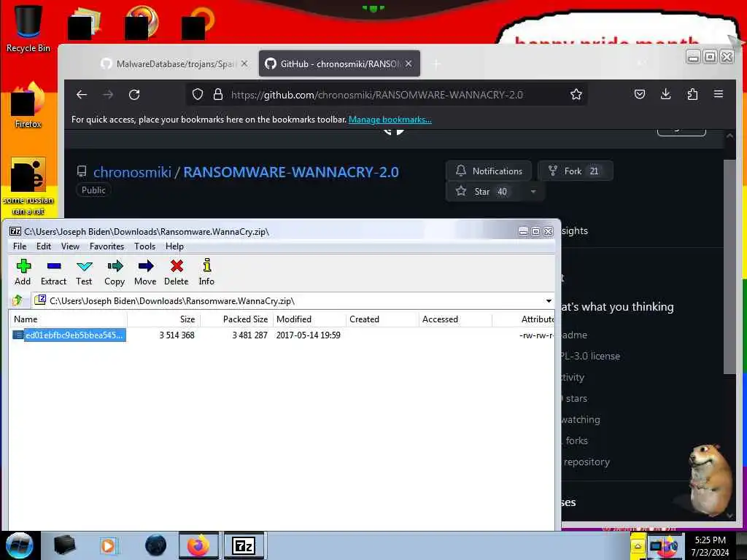Expand the Star button dropdown arrow
This screenshot has width=747, height=560.
pyautogui.click(x=533, y=192)
